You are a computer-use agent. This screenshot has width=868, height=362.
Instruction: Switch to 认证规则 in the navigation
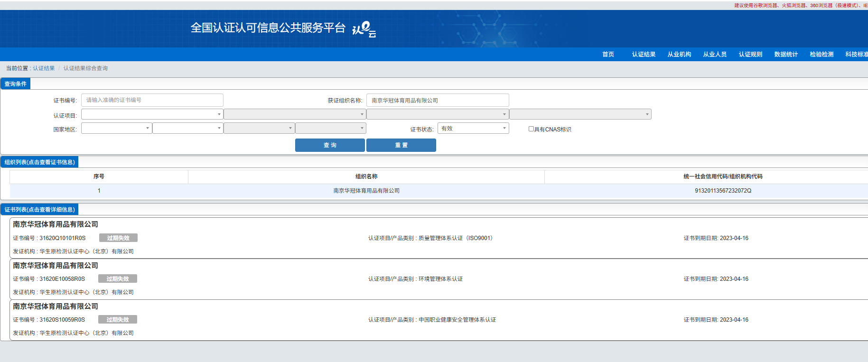(750, 55)
